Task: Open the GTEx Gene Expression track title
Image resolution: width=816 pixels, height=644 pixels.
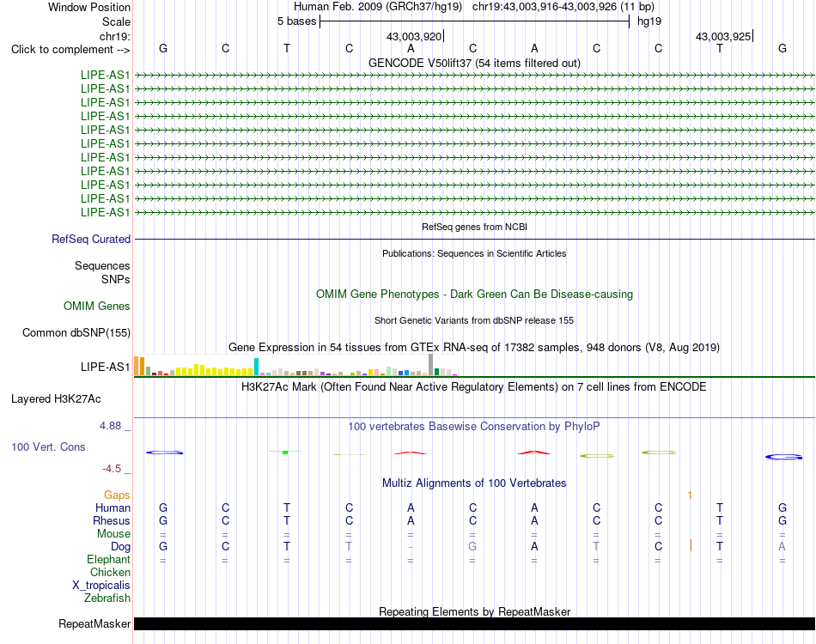Action: point(474,348)
